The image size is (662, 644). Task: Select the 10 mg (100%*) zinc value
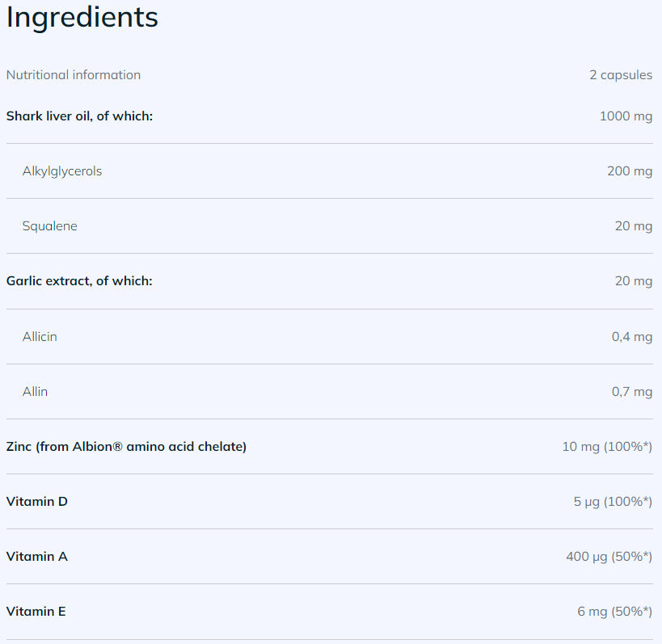click(x=606, y=446)
